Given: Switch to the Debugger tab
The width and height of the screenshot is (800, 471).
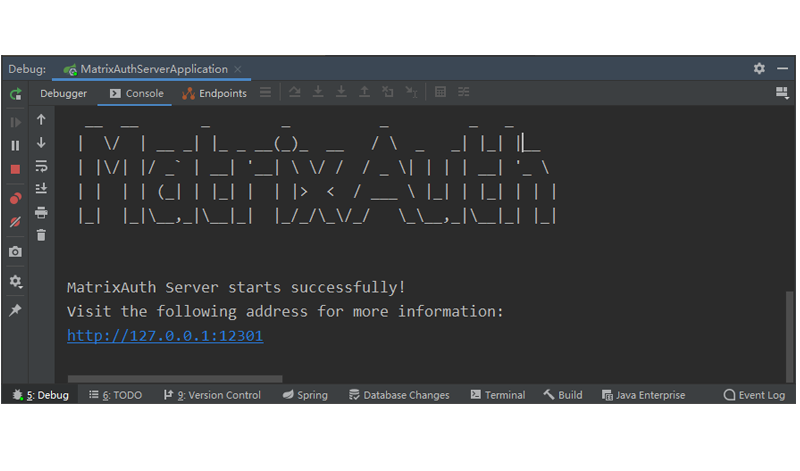Looking at the screenshot, I should click(63, 94).
